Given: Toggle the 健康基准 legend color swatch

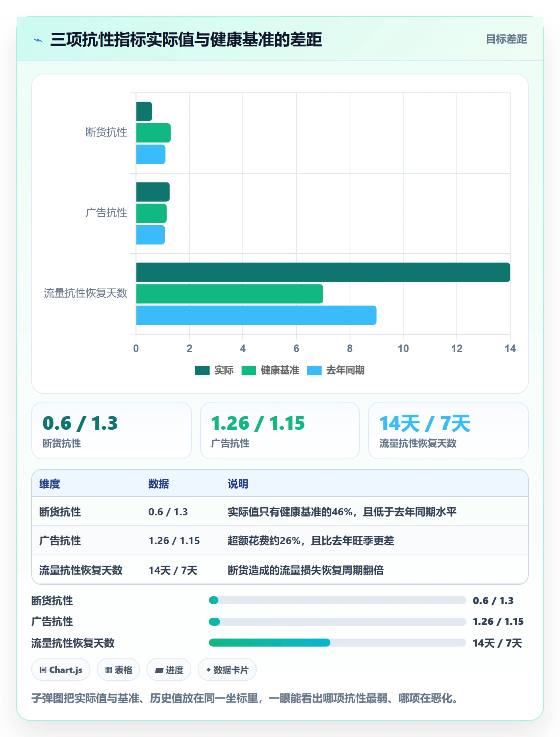Looking at the screenshot, I should [x=249, y=371].
